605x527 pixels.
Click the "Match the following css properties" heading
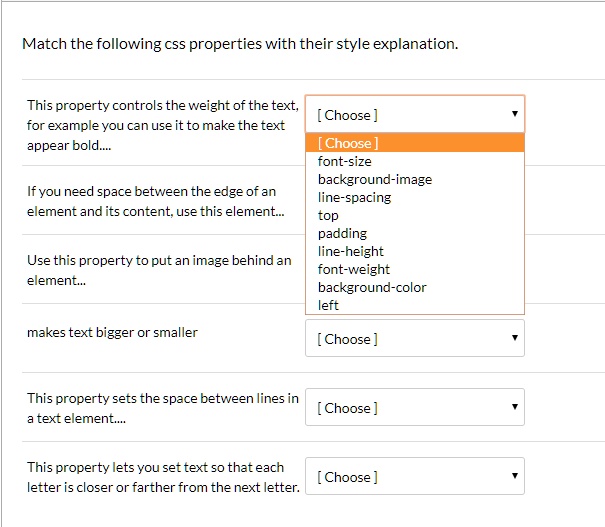tap(240, 44)
